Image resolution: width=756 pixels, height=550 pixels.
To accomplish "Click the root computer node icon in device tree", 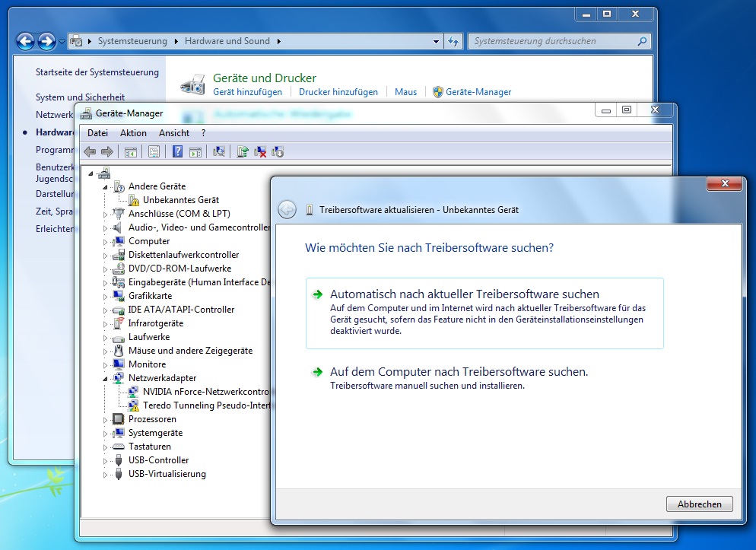I will 104,173.
